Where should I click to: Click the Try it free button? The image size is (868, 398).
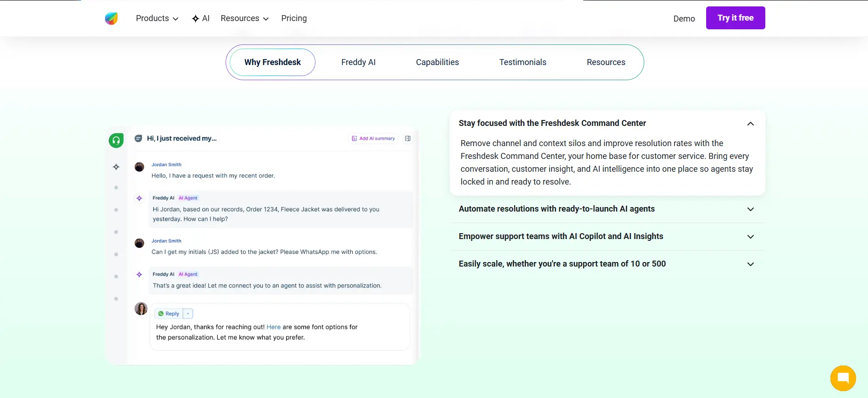[x=735, y=18]
